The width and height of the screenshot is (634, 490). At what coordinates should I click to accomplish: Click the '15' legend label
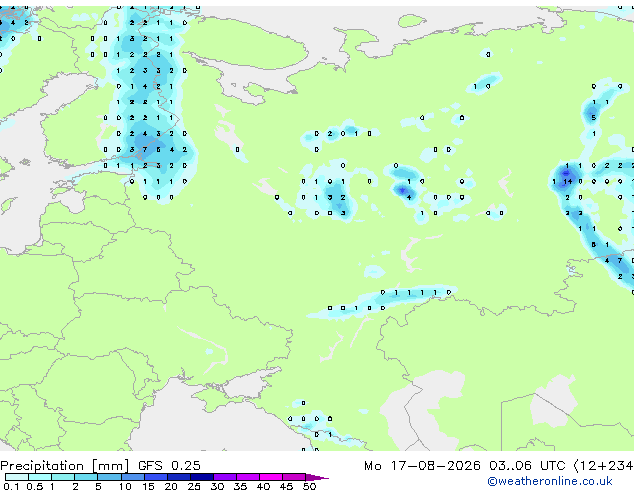tap(148, 486)
